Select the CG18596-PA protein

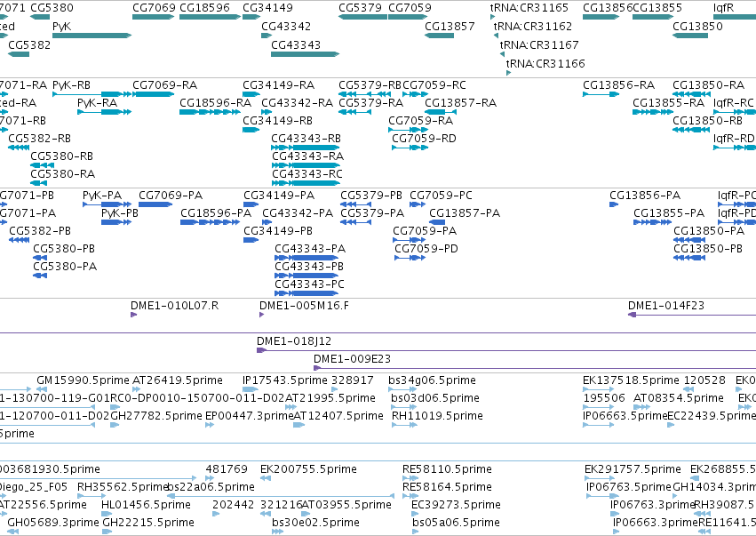coord(210,222)
